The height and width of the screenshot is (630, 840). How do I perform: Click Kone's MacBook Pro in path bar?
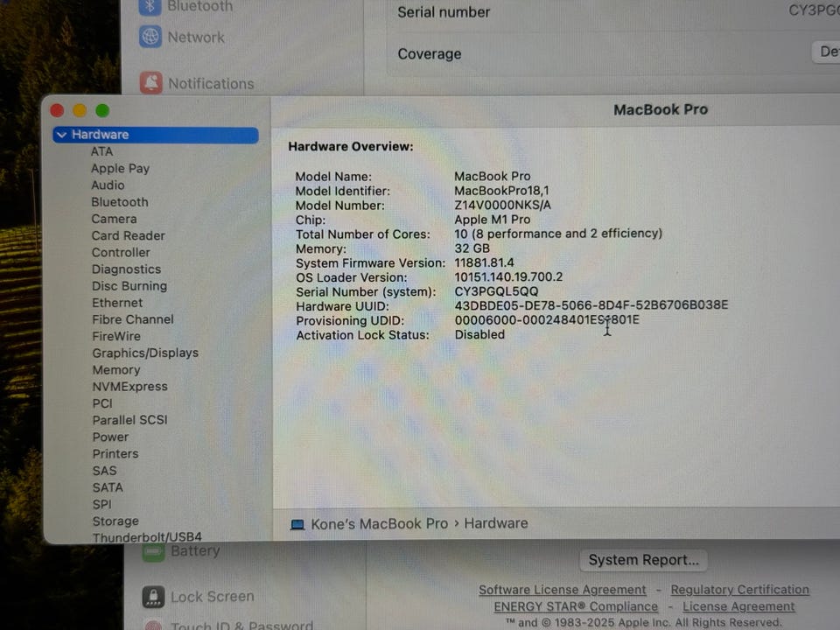point(379,523)
